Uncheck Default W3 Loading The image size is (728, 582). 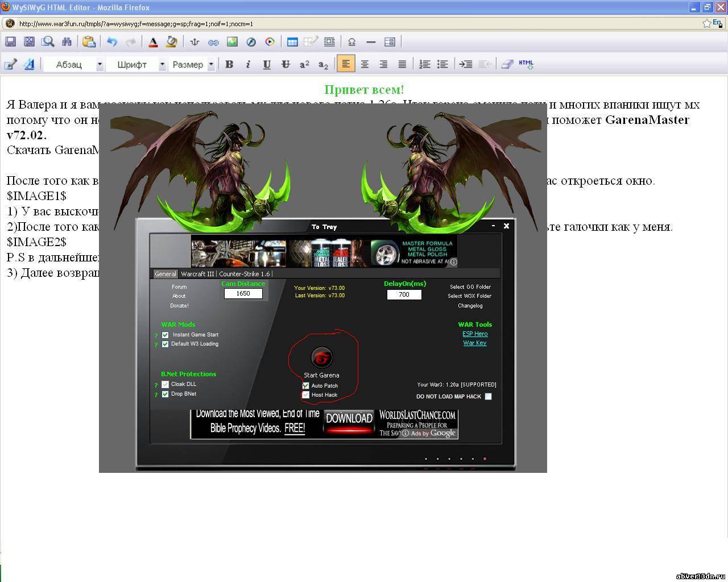[x=166, y=344]
